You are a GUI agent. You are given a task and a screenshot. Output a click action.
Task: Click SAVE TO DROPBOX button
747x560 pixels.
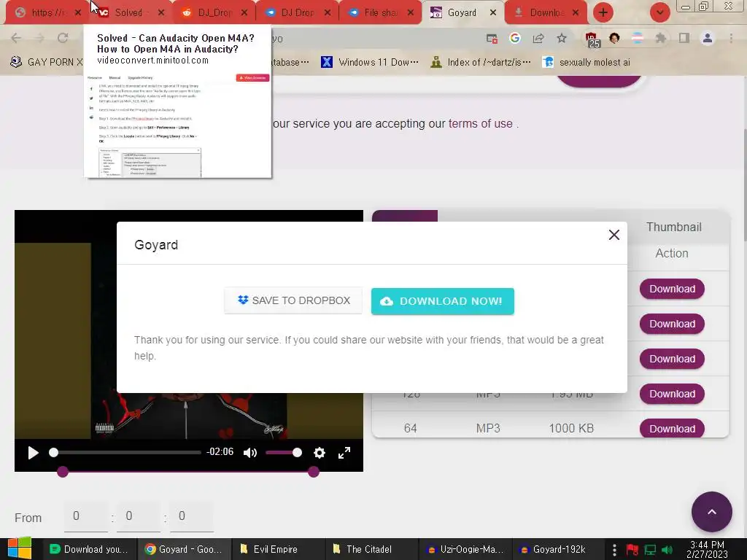(293, 300)
